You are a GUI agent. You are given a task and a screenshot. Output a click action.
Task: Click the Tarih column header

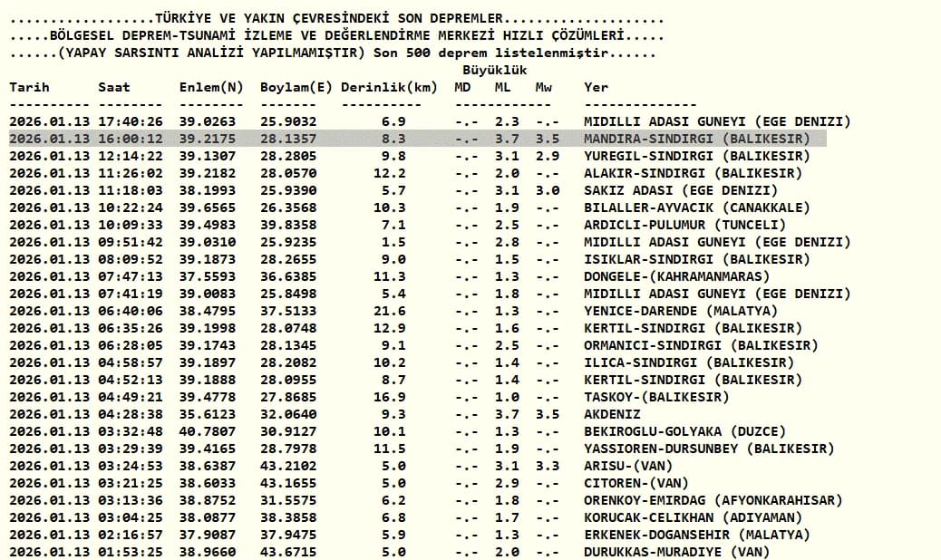click(29, 88)
